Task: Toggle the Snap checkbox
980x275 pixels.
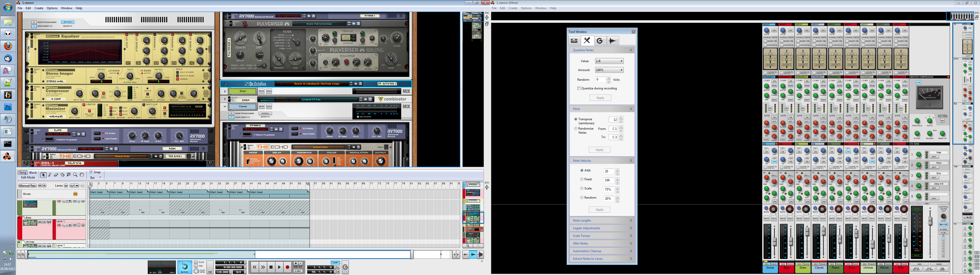Action: 91,172
